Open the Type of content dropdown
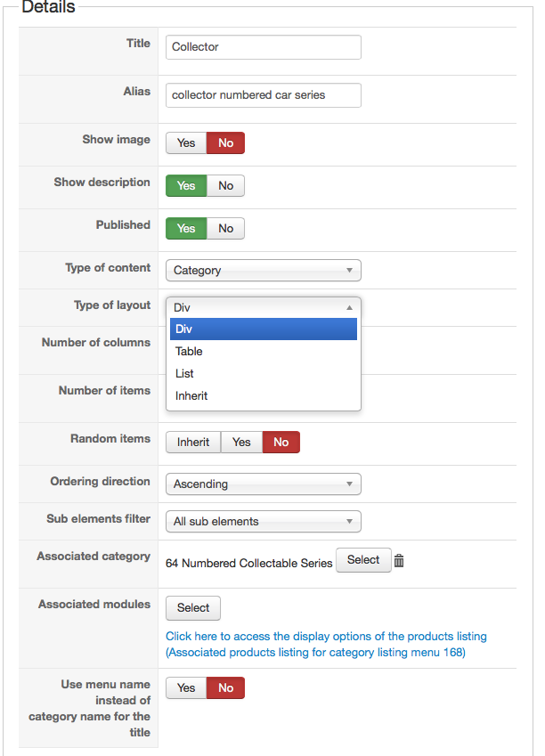This screenshot has height=756, width=545. coord(263,271)
